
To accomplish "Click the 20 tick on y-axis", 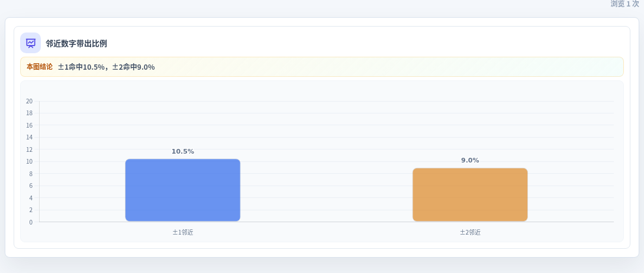I will pyautogui.click(x=29, y=101).
